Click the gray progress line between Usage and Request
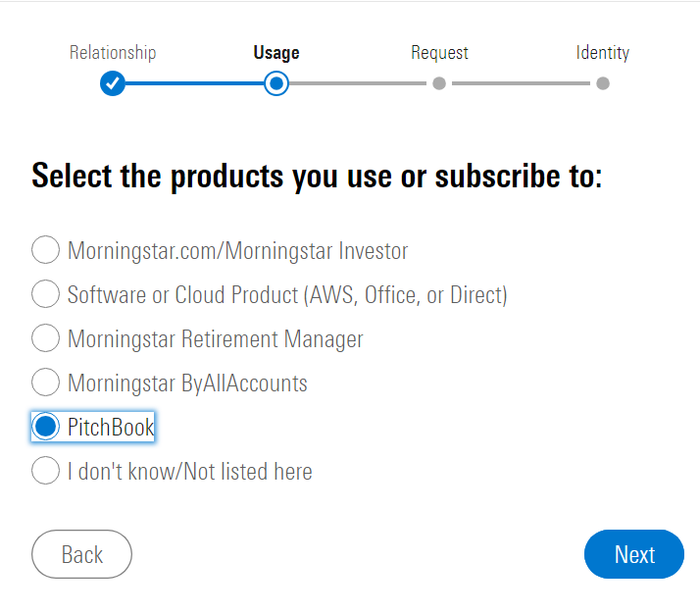 tap(358, 83)
